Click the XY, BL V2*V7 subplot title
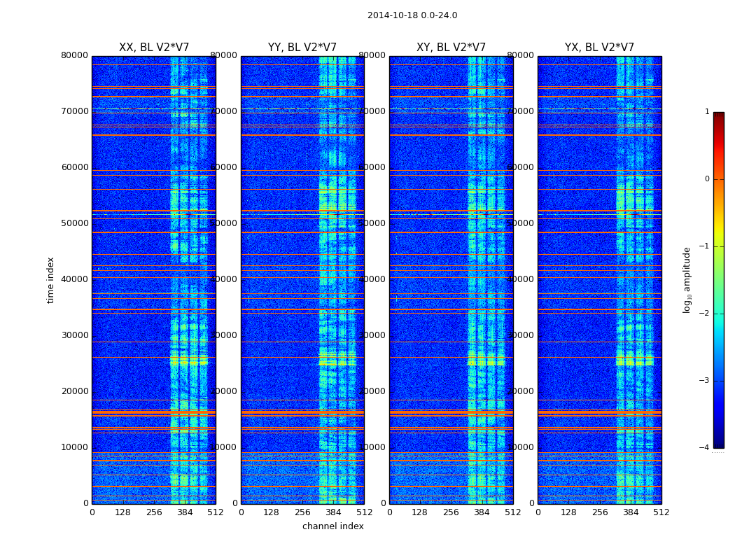Image resolution: width=735 pixels, height=560 pixels. pos(451,48)
